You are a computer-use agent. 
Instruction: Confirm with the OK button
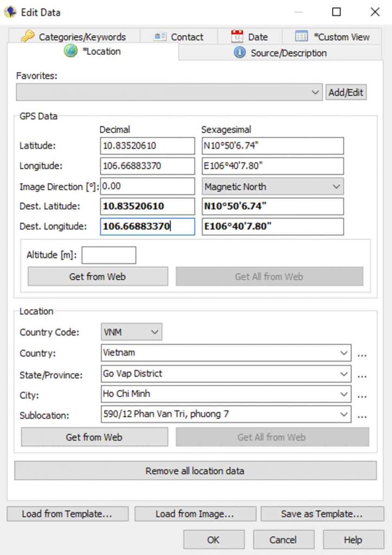[x=214, y=540]
